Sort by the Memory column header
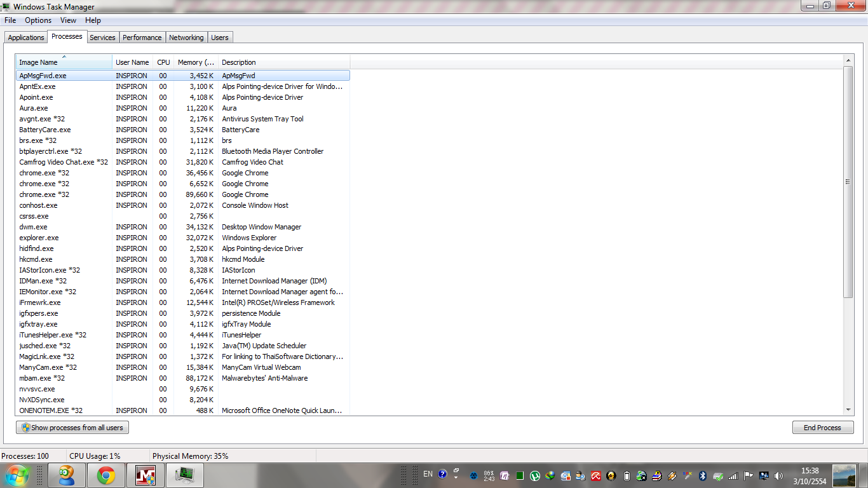The height and width of the screenshot is (488, 868). tap(196, 62)
